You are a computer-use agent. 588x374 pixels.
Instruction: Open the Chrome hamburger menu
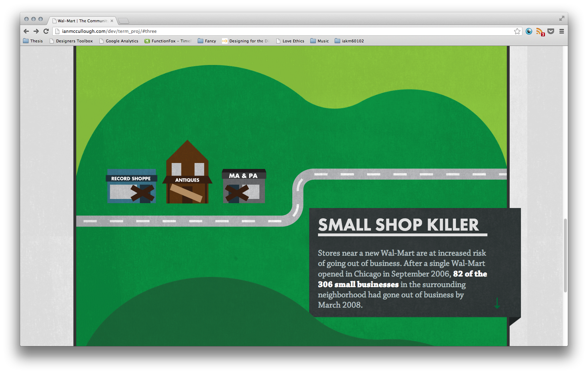coord(562,31)
